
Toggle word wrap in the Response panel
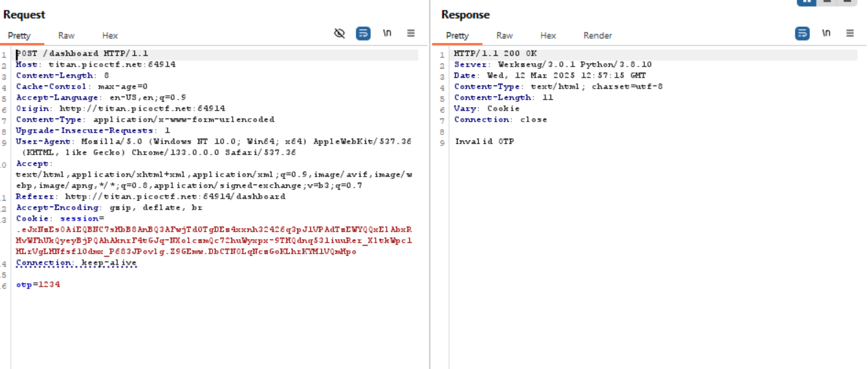(x=802, y=34)
